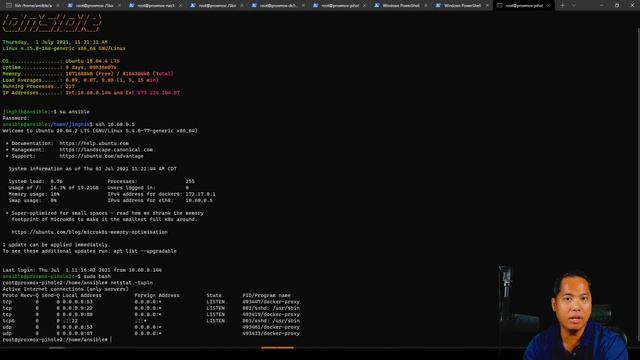Viewport: 640px width, 360px height.
Task: Click the Ubuntu 18.04.4 LTS OS value
Action: tap(93, 61)
